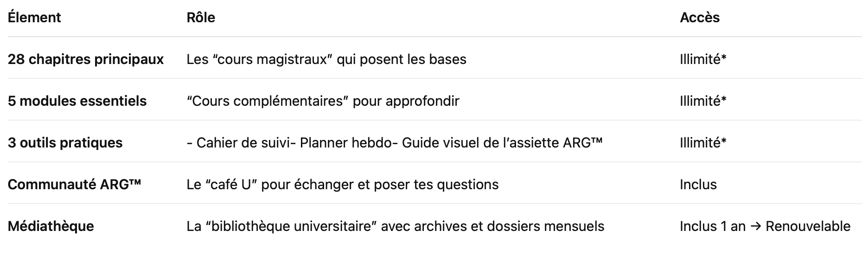Select the "Médiathèque" row title
Viewport: 868px width, 256px height.
coord(51,226)
